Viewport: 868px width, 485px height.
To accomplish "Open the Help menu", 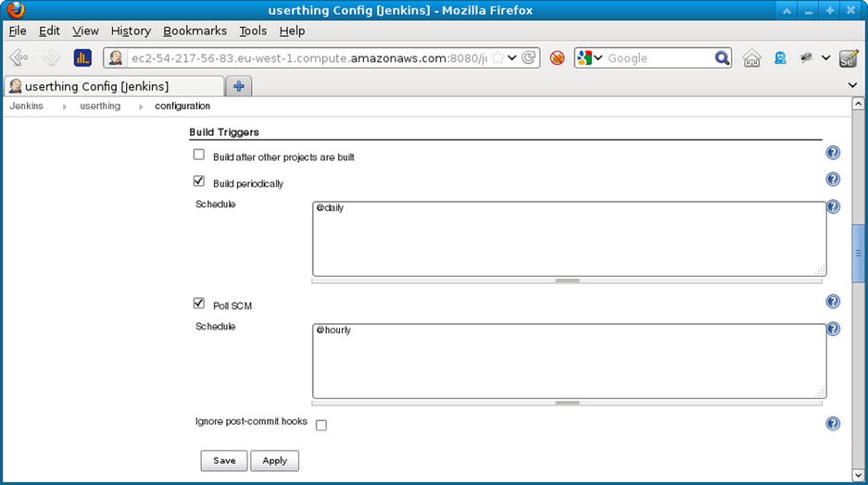I will tap(292, 31).
